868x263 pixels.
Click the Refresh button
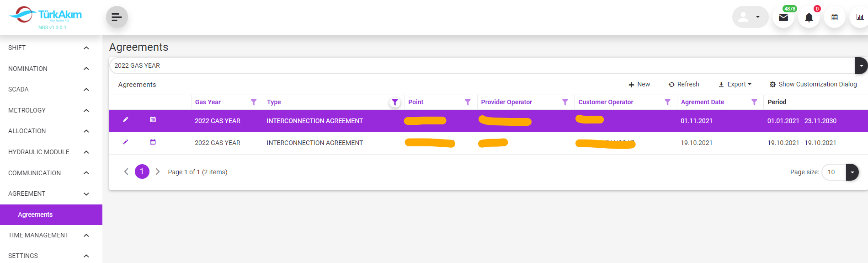(x=684, y=85)
